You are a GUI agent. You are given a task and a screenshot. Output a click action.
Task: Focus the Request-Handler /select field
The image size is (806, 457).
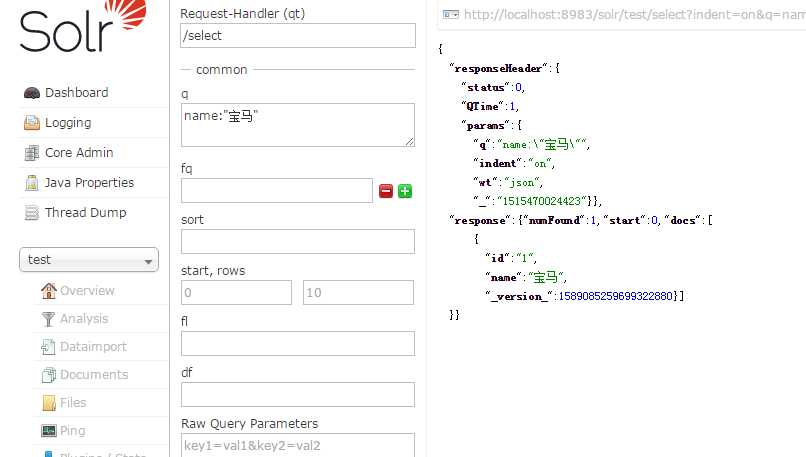298,35
